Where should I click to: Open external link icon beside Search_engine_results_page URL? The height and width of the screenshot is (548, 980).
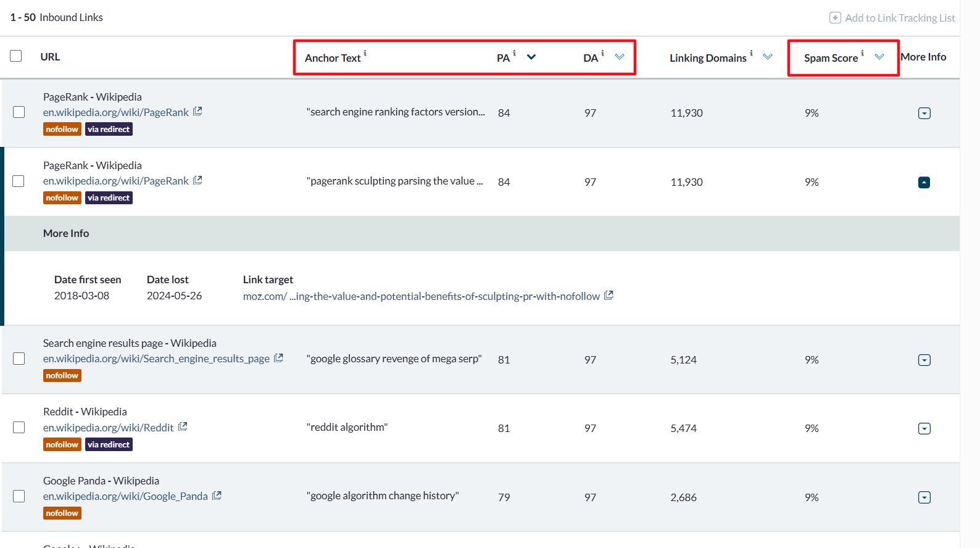click(278, 358)
